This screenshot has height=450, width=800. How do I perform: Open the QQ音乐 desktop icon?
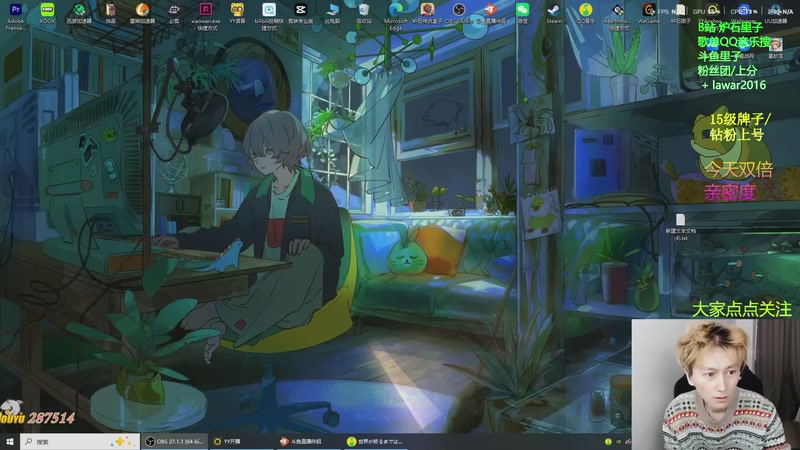[585, 14]
